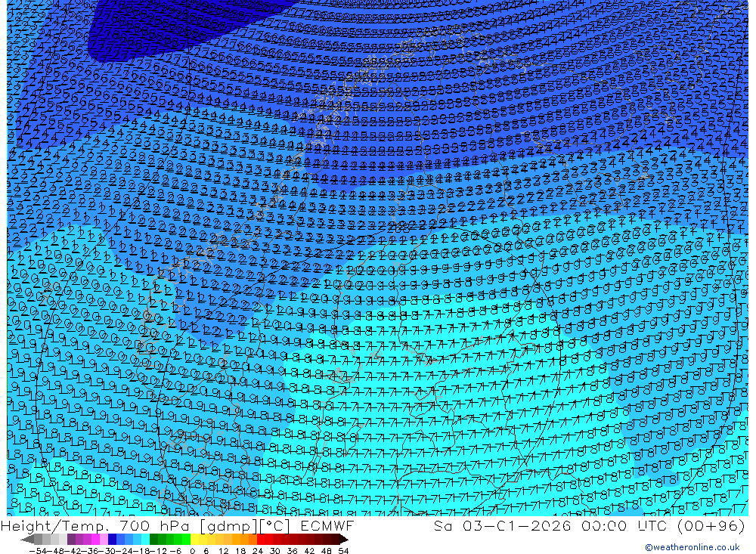Click the left gray arrow end of the color scale
Screen dimensions: 756x554
[x=27, y=540]
